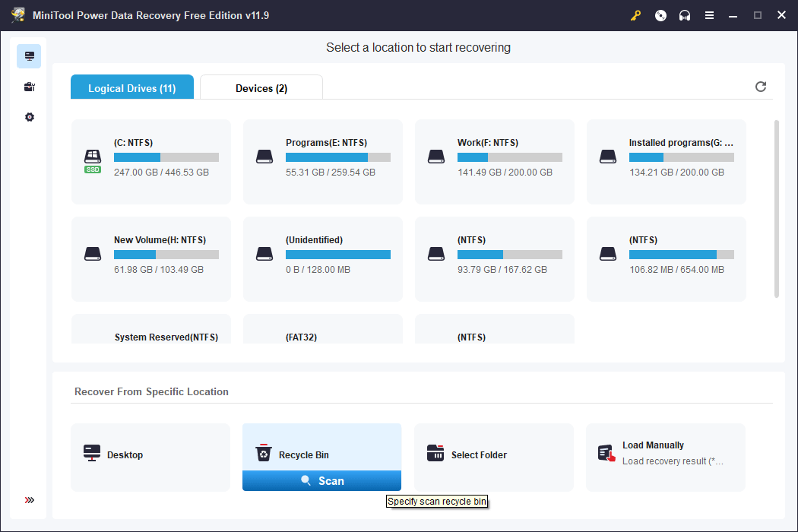
Task: Select the Desktop label
Action: (125, 454)
